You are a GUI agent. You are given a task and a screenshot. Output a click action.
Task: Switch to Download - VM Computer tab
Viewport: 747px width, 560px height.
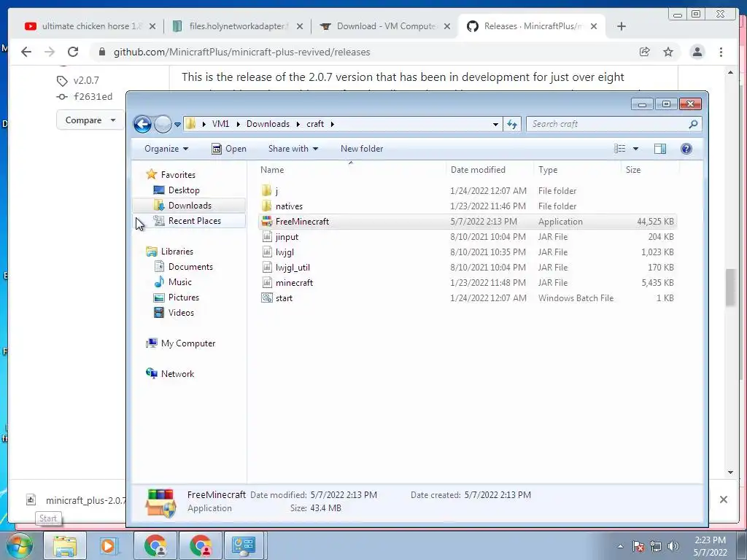(385, 26)
